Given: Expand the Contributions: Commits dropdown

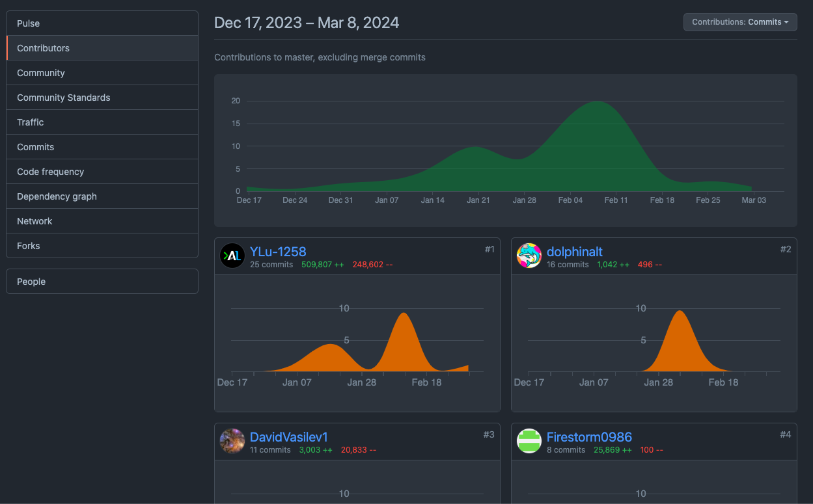Looking at the screenshot, I should (740, 22).
